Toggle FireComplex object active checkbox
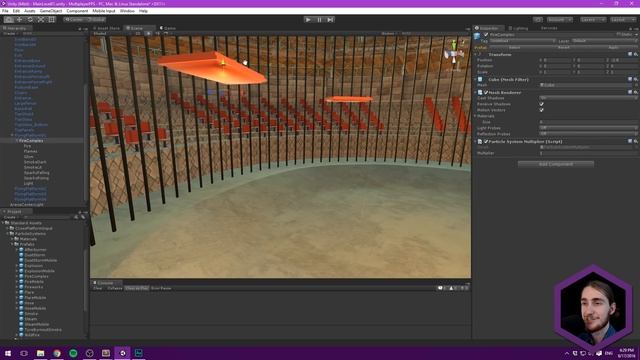 (486, 35)
